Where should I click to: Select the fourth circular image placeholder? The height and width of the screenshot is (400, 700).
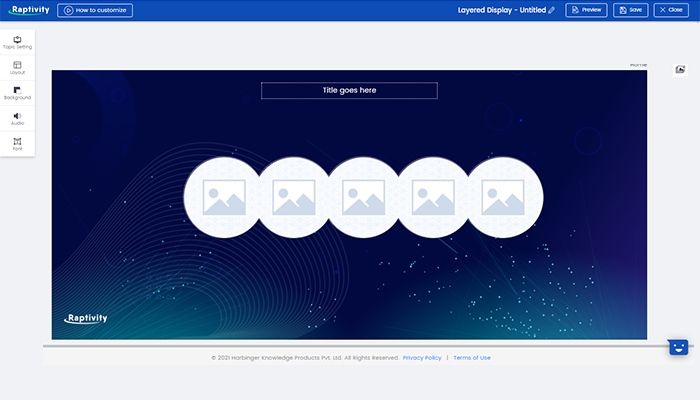(x=433, y=197)
